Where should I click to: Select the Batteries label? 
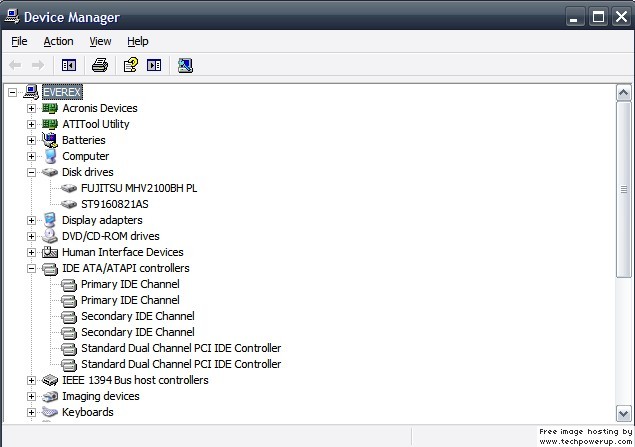point(83,140)
